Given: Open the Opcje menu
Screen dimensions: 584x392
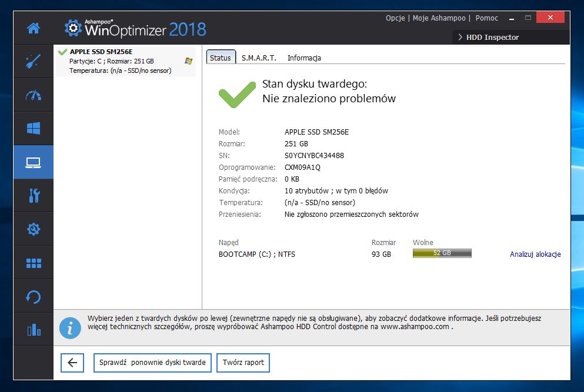Looking at the screenshot, I should [395, 18].
